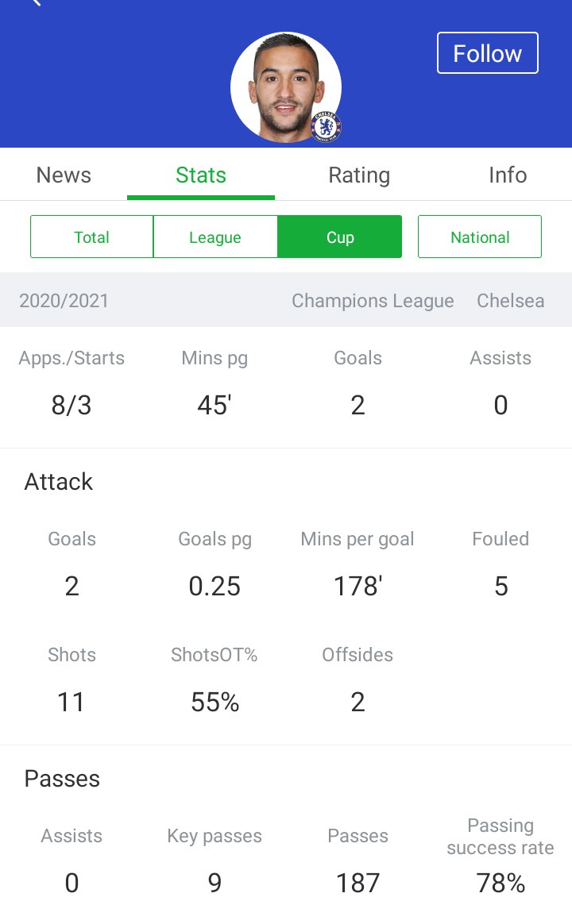Switch to the News tab
572x924 pixels.
pyautogui.click(x=64, y=175)
